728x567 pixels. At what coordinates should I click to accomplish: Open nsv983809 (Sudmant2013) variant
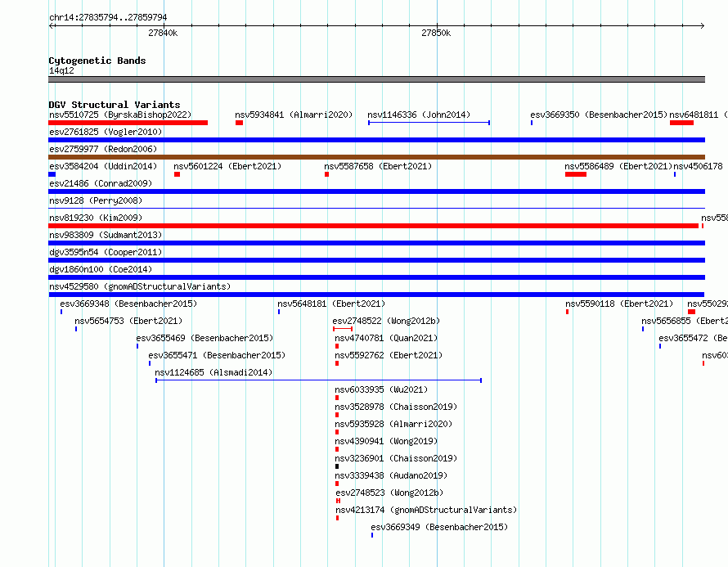click(x=106, y=235)
